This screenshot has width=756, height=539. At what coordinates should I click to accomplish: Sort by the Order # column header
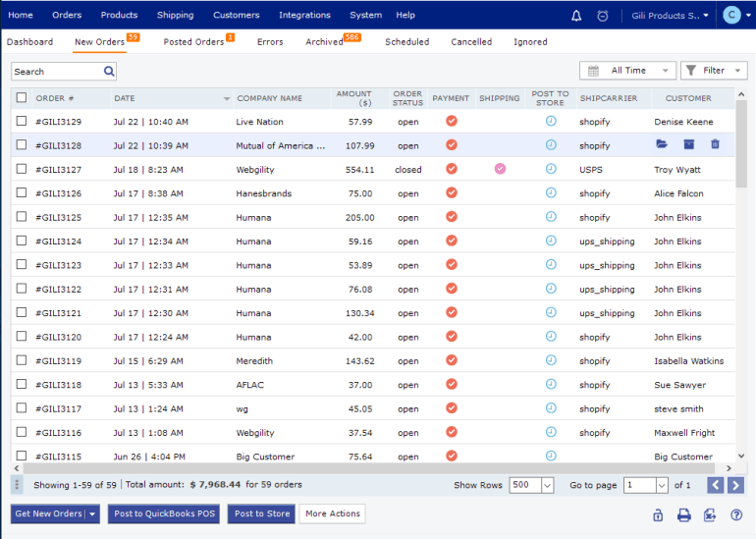pos(54,98)
